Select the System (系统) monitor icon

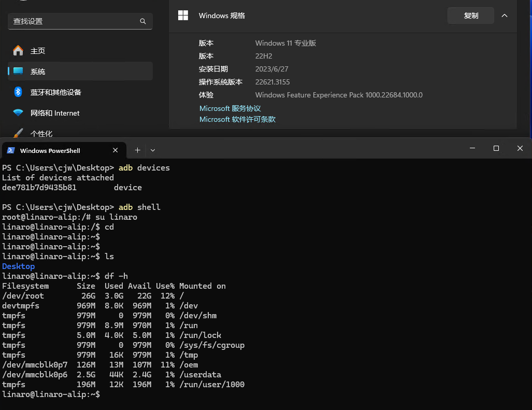(x=18, y=72)
